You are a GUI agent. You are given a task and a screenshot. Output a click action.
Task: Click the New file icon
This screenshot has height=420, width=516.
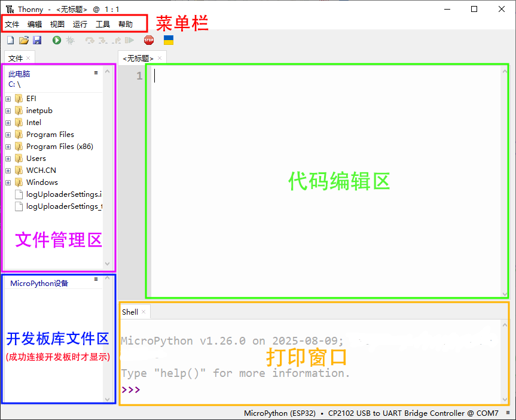tap(11, 40)
